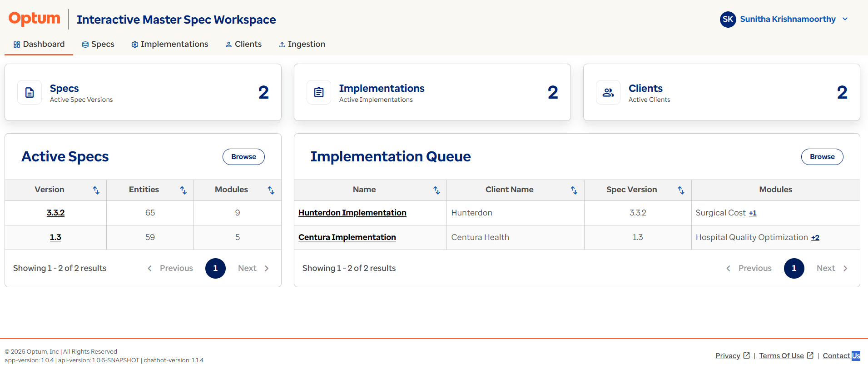This screenshot has height=365, width=868.
Task: Sort Implementation Queue by Name
Action: click(x=436, y=190)
